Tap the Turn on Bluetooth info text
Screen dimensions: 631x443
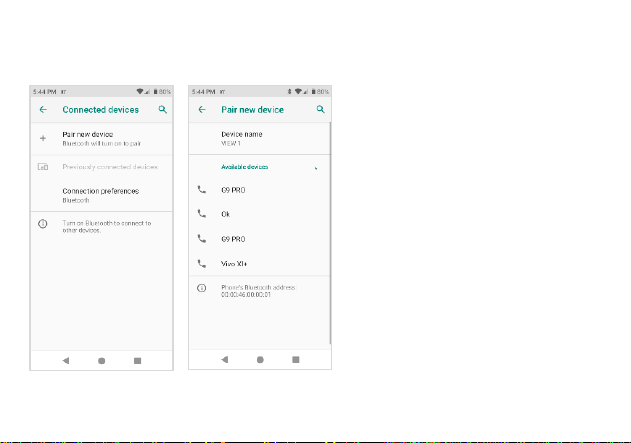107,227
